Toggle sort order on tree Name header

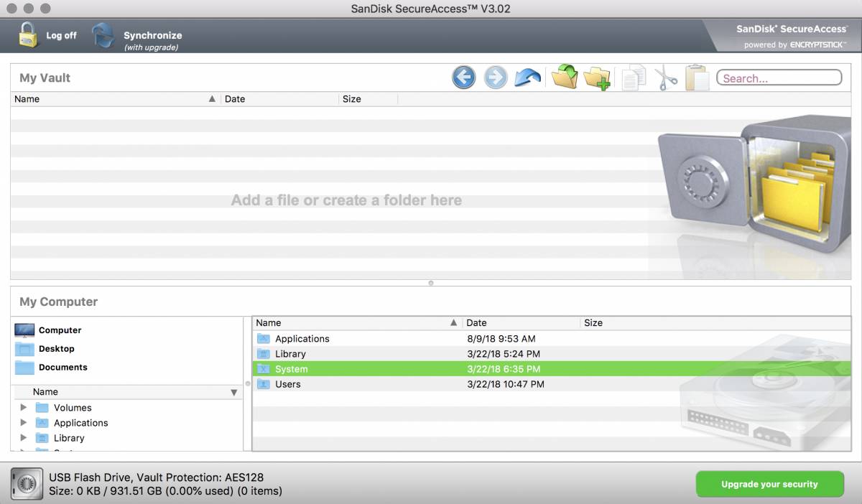click(x=233, y=393)
